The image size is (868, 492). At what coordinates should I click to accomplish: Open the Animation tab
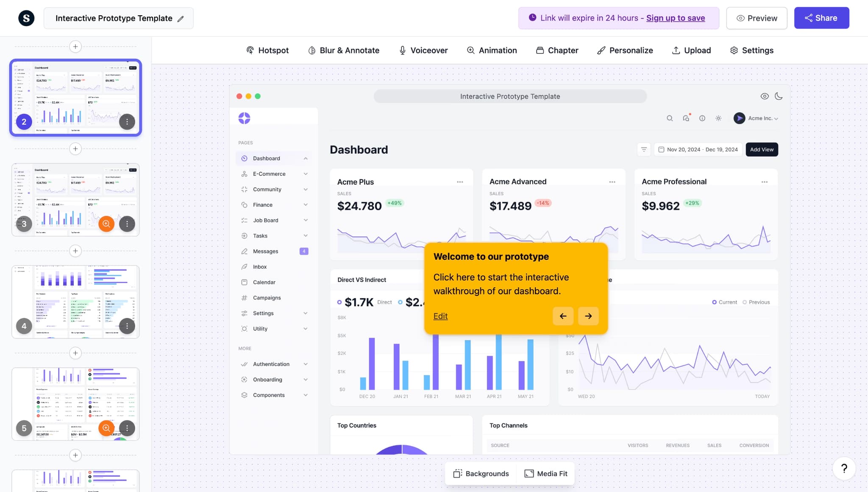pos(492,50)
